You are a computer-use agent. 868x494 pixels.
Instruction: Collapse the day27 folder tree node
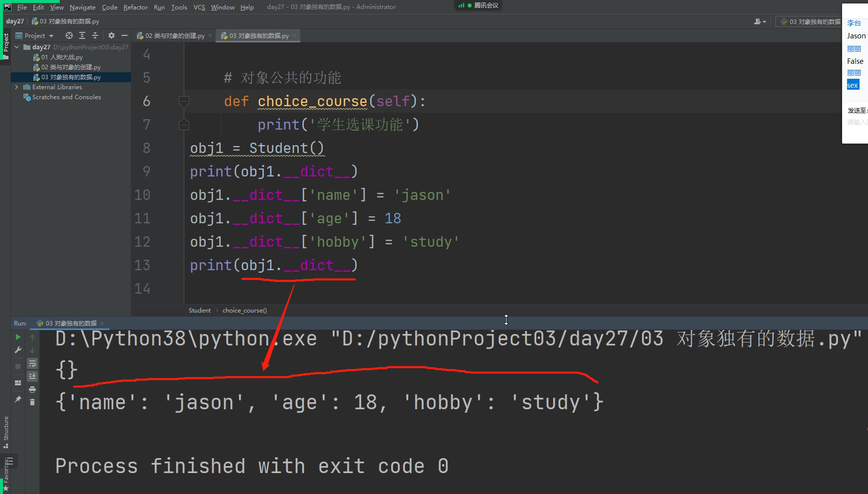coord(17,47)
